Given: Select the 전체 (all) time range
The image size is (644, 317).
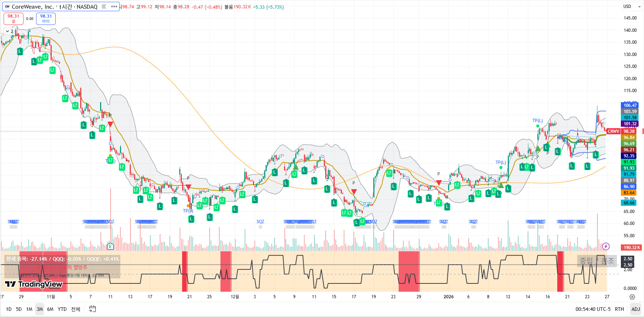Looking at the screenshot, I should pyautogui.click(x=76, y=309).
